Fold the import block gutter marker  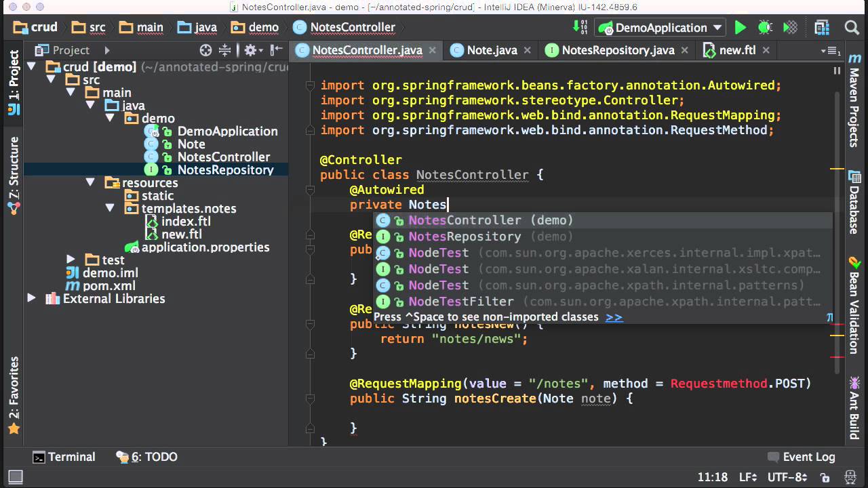point(310,85)
